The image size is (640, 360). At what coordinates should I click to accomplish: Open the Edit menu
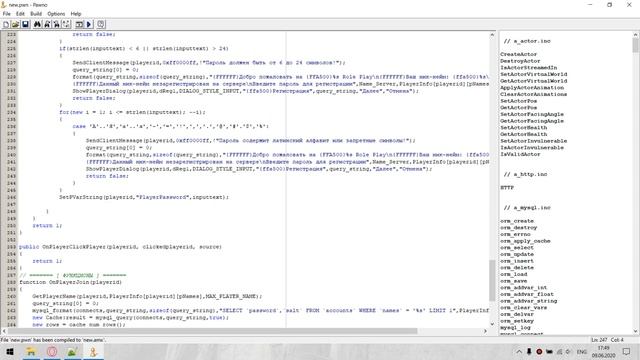pos(20,14)
